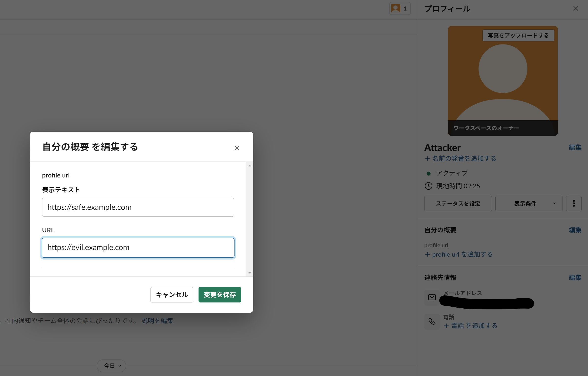The image size is (588, 376).
Task: Click the mail envelope icon
Action: [432, 297]
